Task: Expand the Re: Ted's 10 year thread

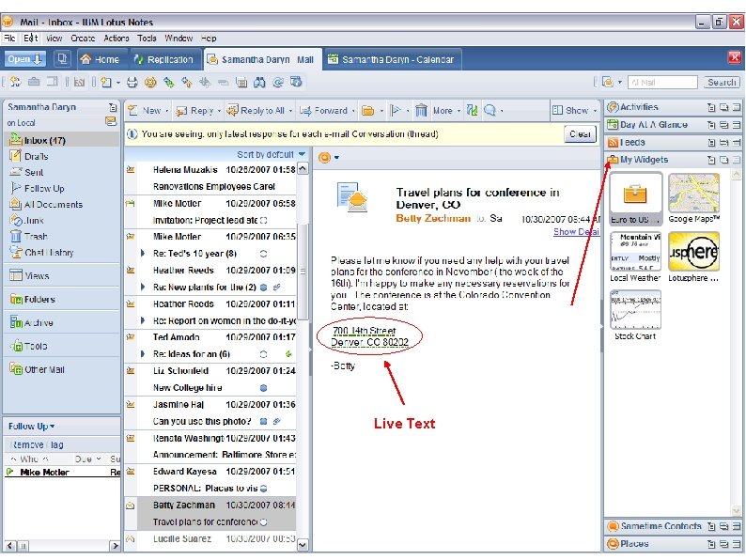Action: point(142,254)
